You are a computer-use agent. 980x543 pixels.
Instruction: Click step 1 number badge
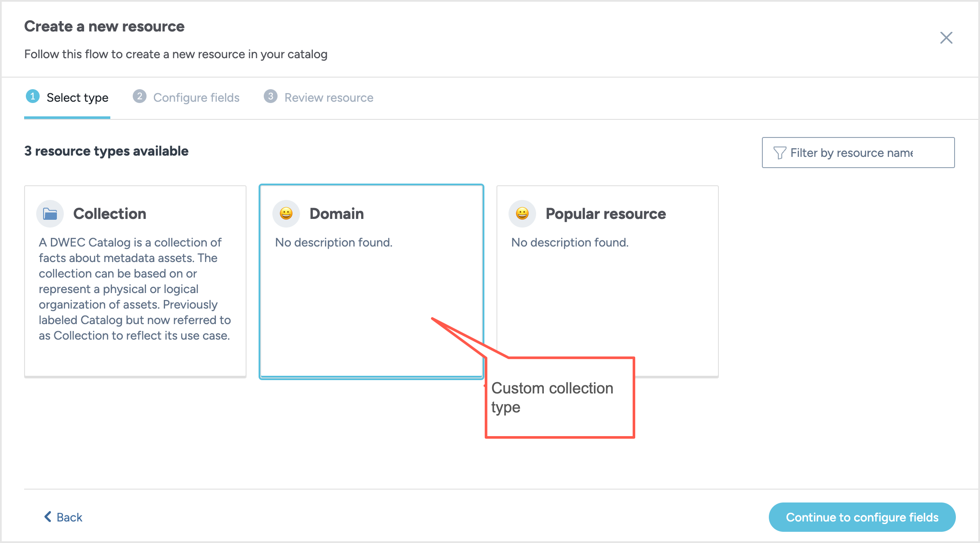(33, 97)
